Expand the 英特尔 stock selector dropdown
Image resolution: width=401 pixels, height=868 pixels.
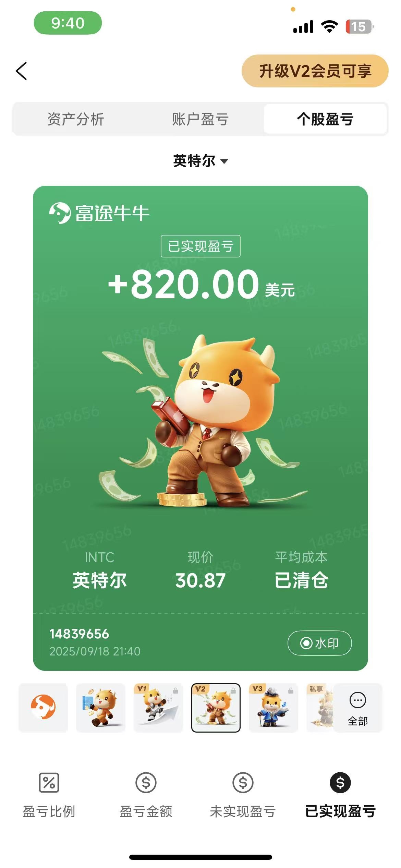tap(200, 161)
